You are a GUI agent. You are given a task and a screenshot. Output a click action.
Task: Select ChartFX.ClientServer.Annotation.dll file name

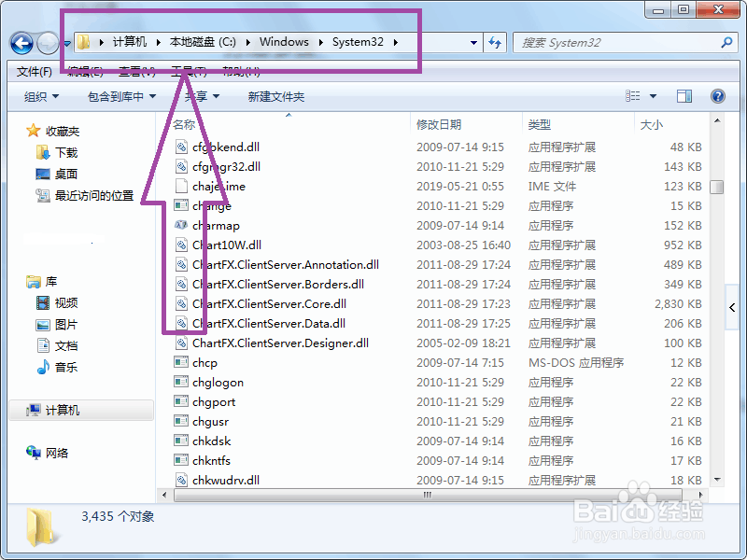tap(286, 265)
